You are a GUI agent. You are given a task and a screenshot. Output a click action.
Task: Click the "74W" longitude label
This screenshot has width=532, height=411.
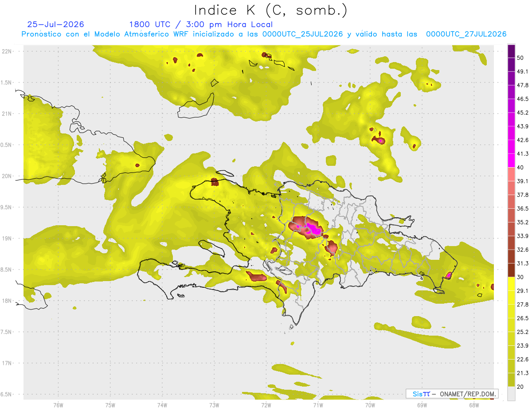pyautogui.click(x=162, y=405)
